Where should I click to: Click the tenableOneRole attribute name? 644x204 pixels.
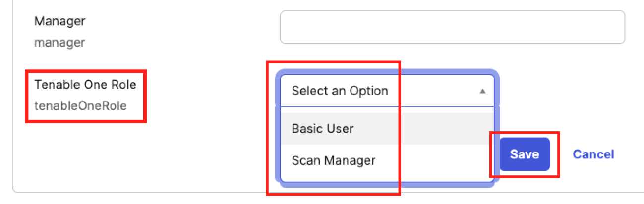[80, 105]
